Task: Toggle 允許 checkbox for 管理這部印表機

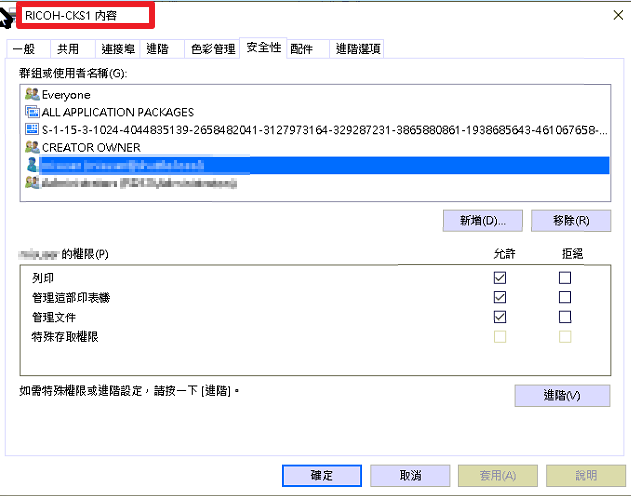Action: pos(500,297)
